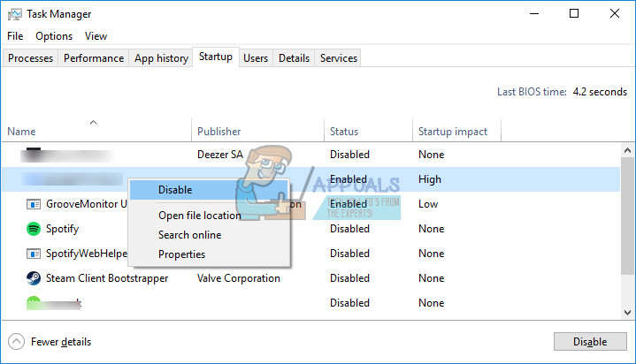This screenshot has width=636, height=364.
Task: Select the Startup tab
Action: (216, 57)
